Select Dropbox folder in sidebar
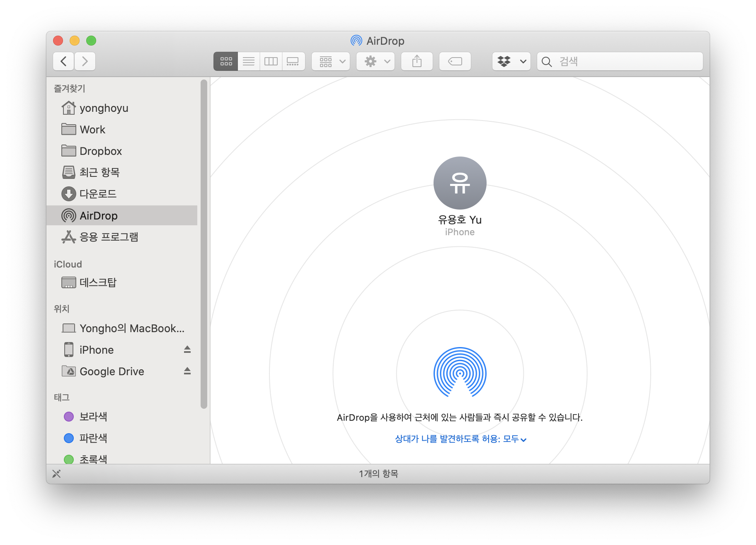The width and height of the screenshot is (756, 545). click(122, 151)
